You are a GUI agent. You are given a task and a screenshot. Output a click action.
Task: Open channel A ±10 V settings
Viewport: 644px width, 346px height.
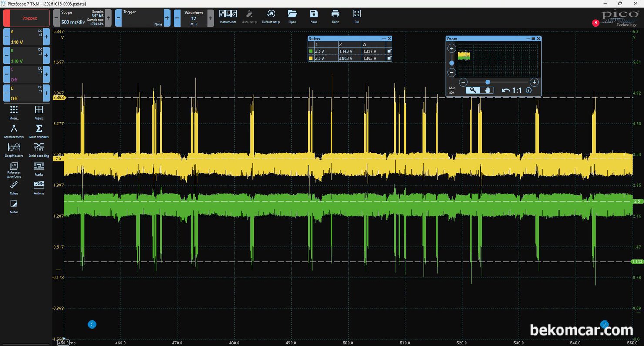(x=26, y=37)
